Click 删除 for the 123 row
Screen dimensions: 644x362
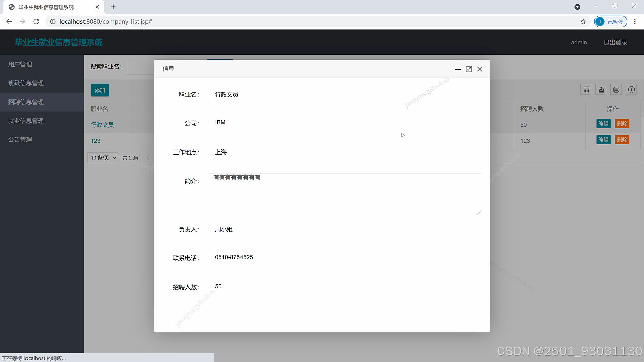click(622, 140)
